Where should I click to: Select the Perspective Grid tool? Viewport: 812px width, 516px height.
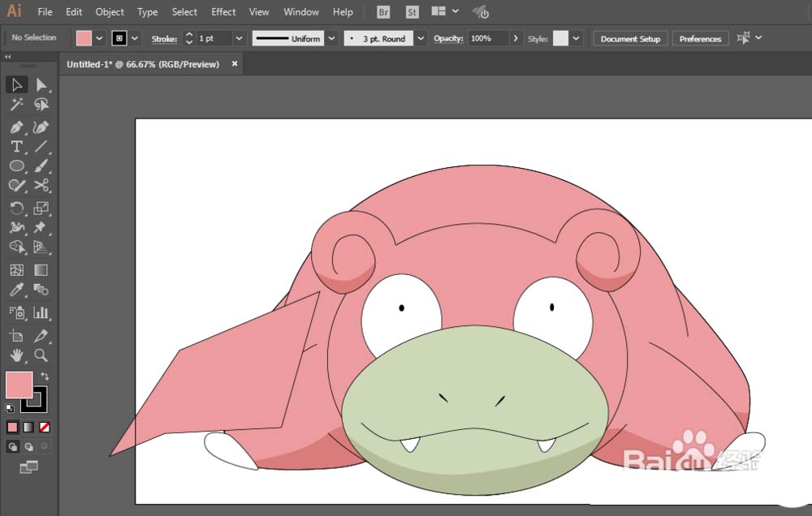tap(41, 247)
